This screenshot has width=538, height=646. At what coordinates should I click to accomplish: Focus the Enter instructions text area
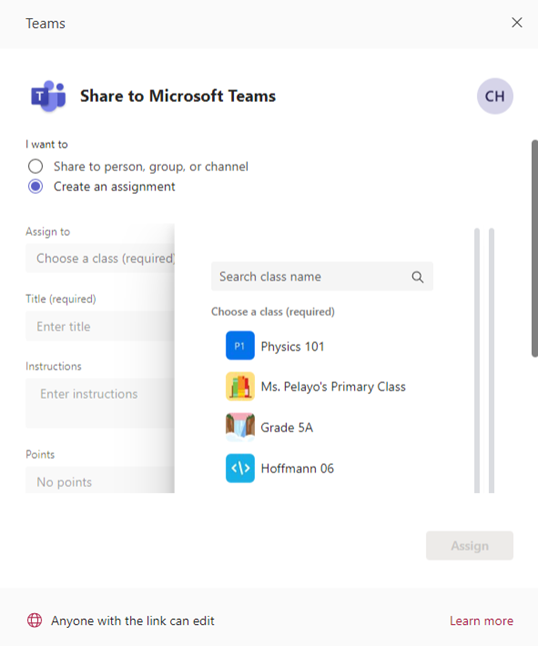(x=100, y=403)
